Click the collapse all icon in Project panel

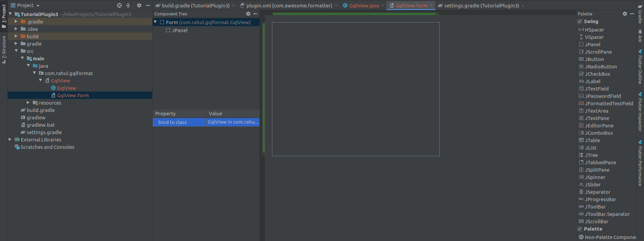pyautogui.click(x=128, y=5)
